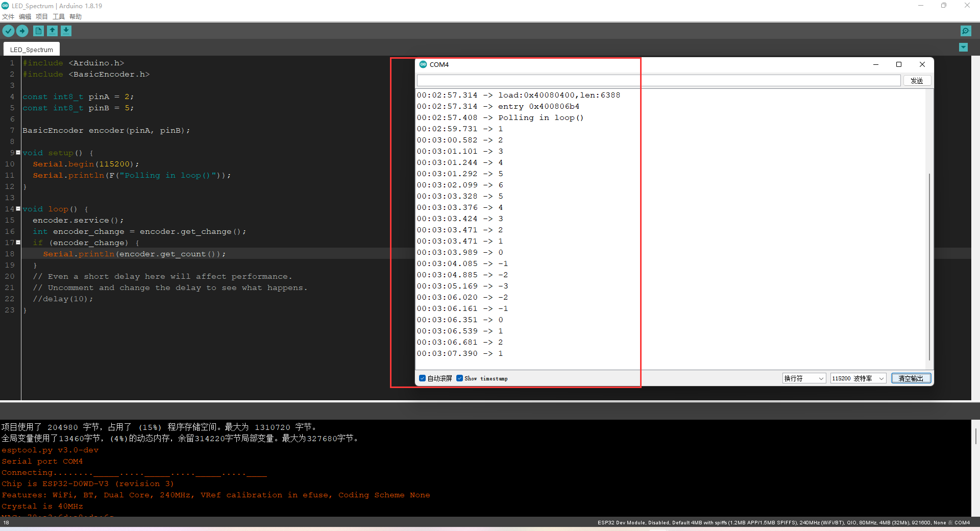Click code line 'Serial.begin(115200);'

[86, 164]
